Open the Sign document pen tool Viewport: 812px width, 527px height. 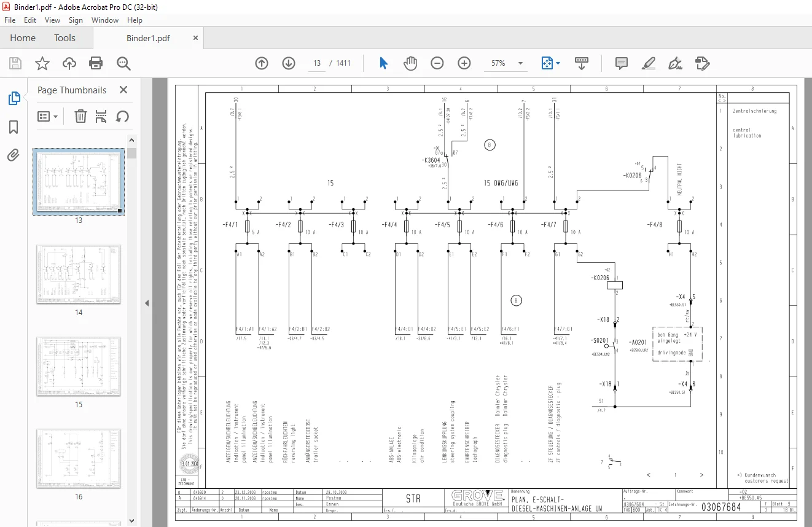click(x=675, y=63)
